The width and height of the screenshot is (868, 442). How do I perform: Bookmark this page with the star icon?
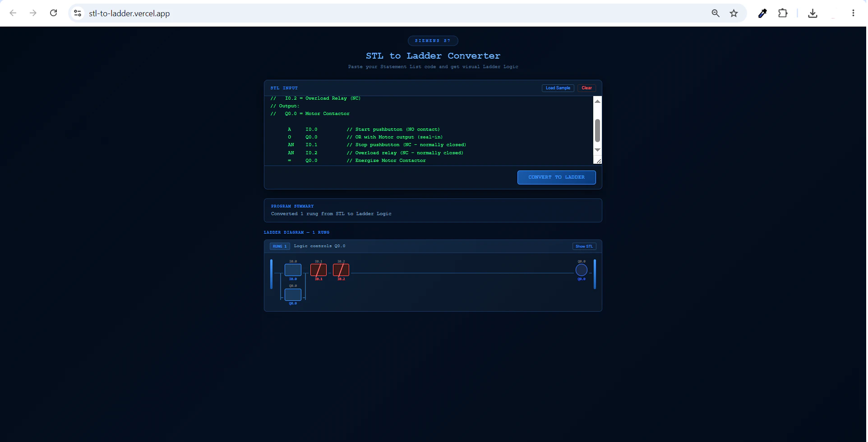pos(734,13)
